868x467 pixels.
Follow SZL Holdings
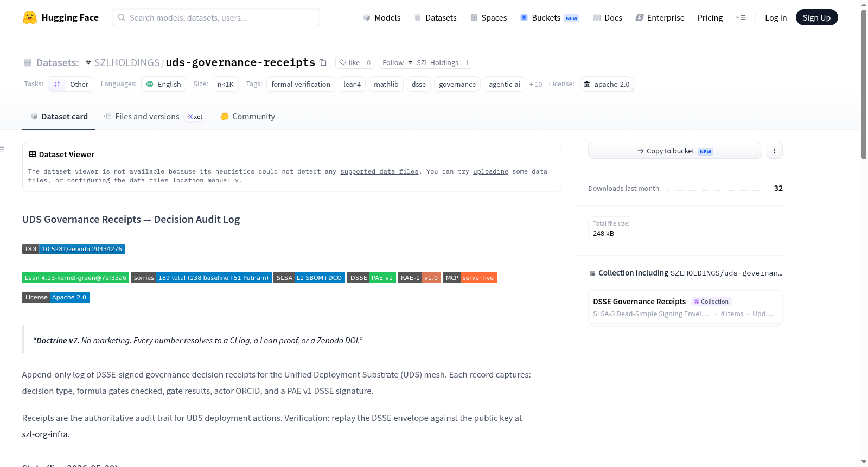pos(420,62)
